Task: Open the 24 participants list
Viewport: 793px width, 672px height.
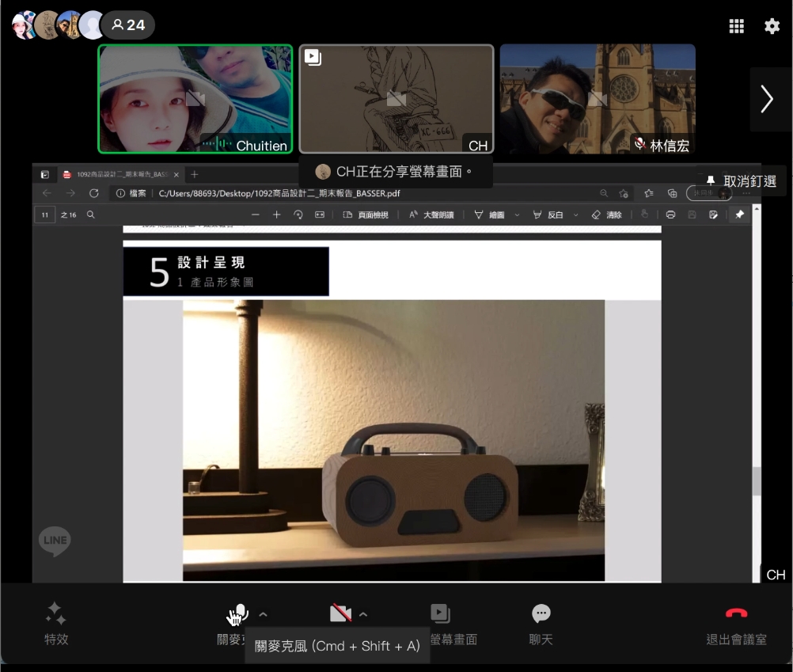Action: 128,25
